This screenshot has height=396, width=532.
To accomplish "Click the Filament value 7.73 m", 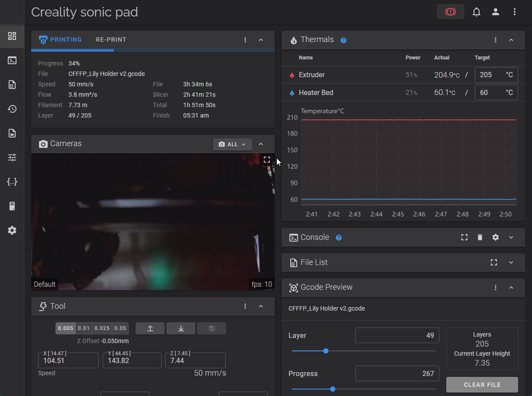I will 78,105.
